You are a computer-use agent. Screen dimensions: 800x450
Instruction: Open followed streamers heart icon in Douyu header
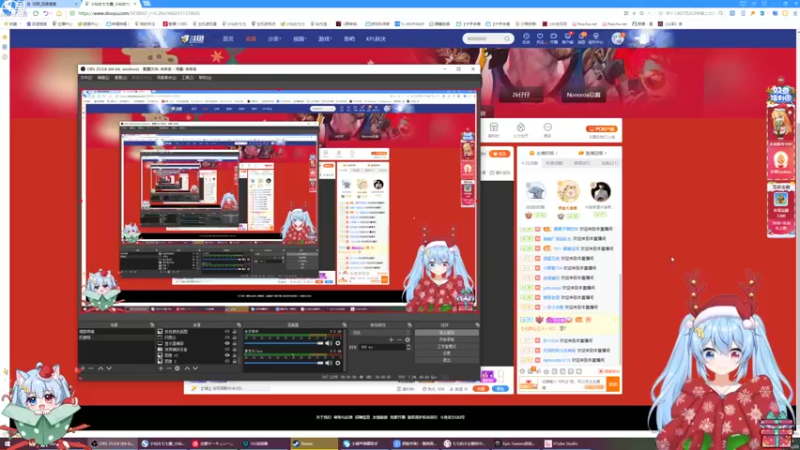pos(540,38)
